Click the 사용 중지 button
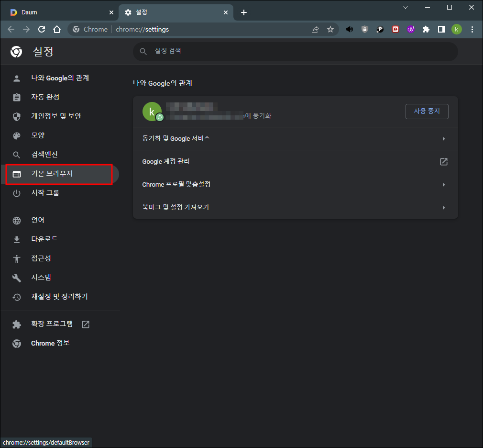 pos(427,111)
